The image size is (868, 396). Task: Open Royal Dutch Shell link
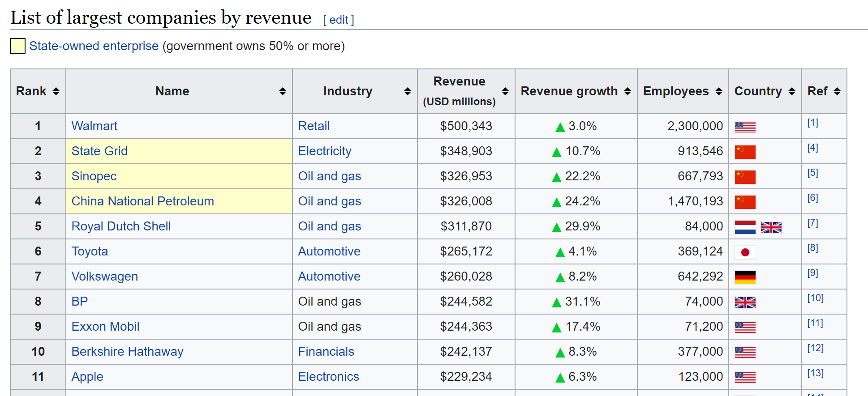click(121, 226)
